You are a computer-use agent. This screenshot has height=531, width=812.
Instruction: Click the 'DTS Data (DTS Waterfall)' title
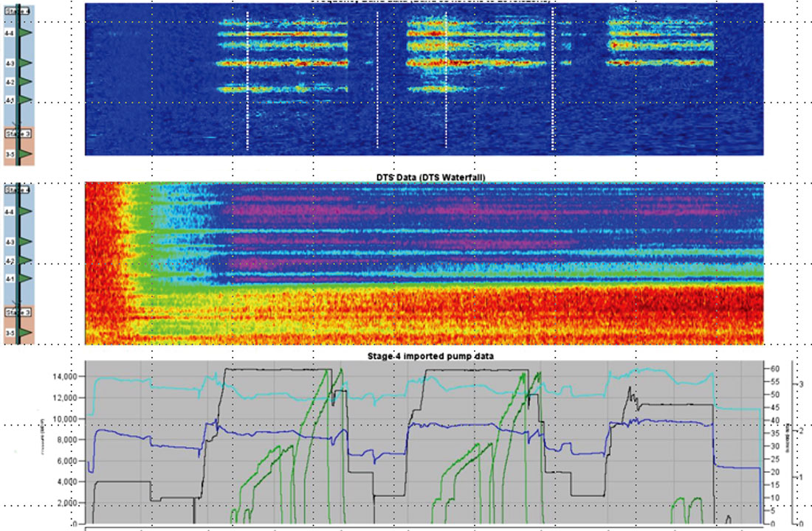click(431, 177)
